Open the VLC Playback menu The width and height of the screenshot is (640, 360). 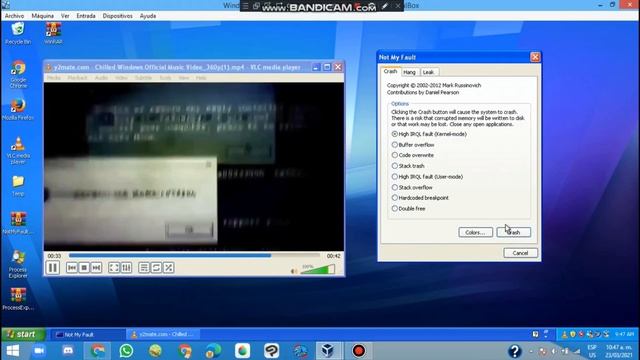[77, 78]
